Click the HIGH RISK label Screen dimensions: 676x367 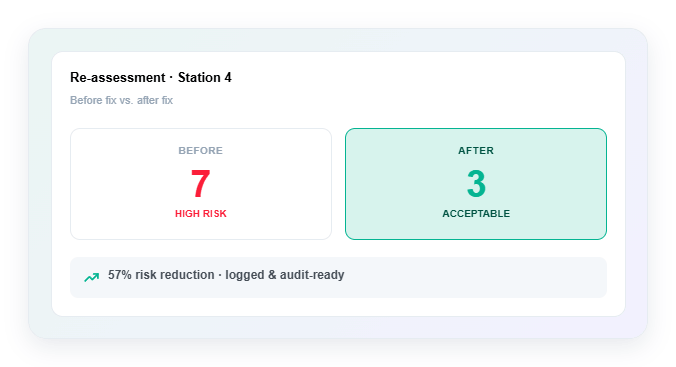[x=201, y=213]
